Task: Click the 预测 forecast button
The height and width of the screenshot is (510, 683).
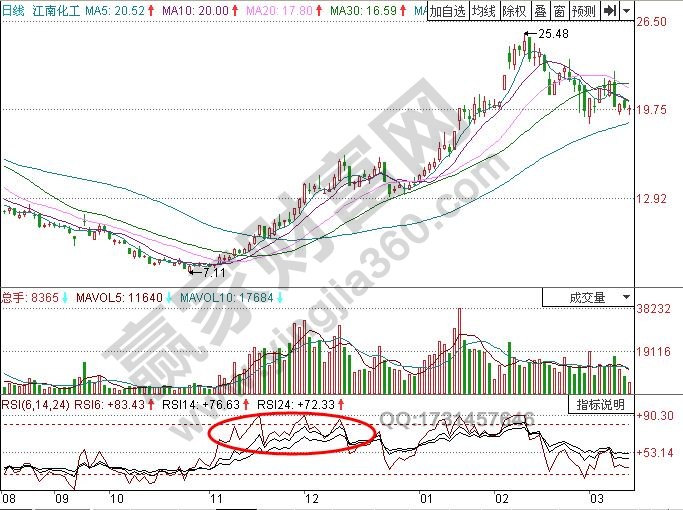Action: click(x=583, y=11)
